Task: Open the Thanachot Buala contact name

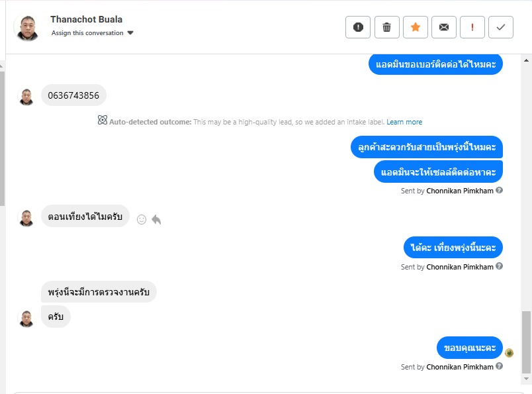Action: point(86,19)
